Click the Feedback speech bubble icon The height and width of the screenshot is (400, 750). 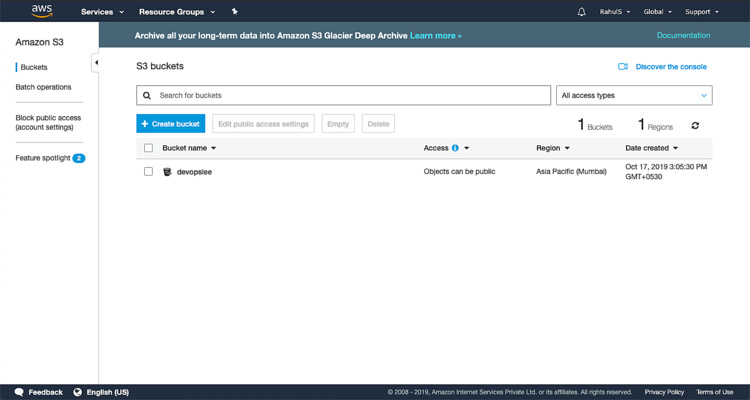pos(19,392)
